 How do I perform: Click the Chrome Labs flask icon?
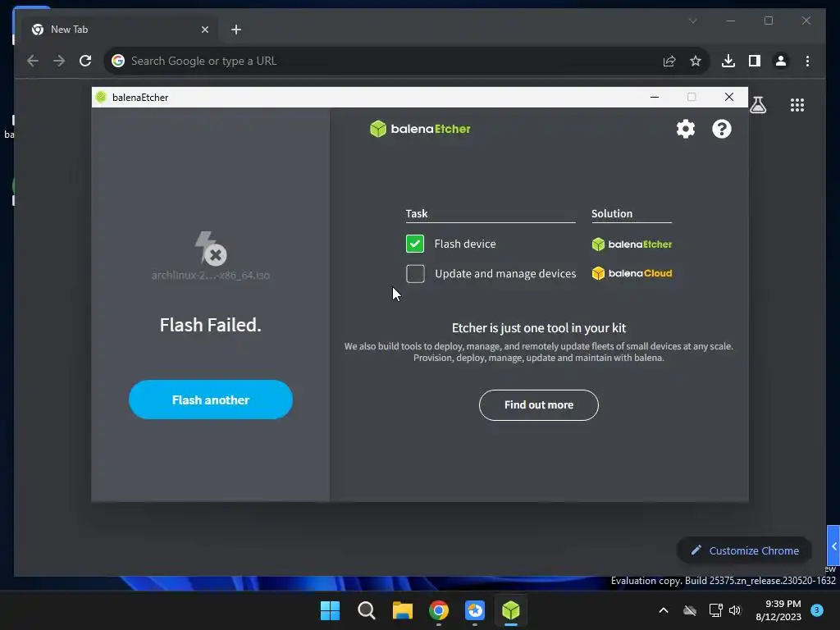click(758, 105)
